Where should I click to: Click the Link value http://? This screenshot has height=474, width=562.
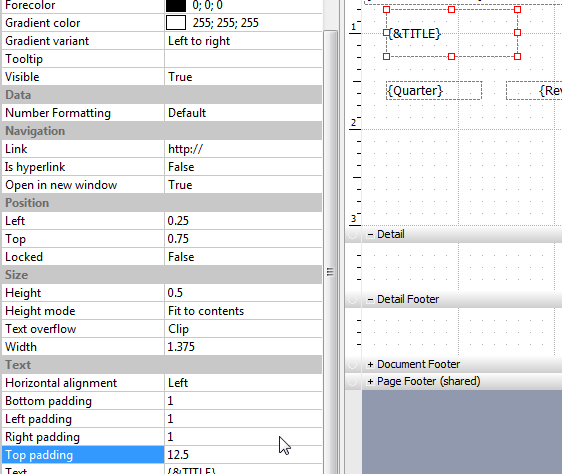pos(243,149)
